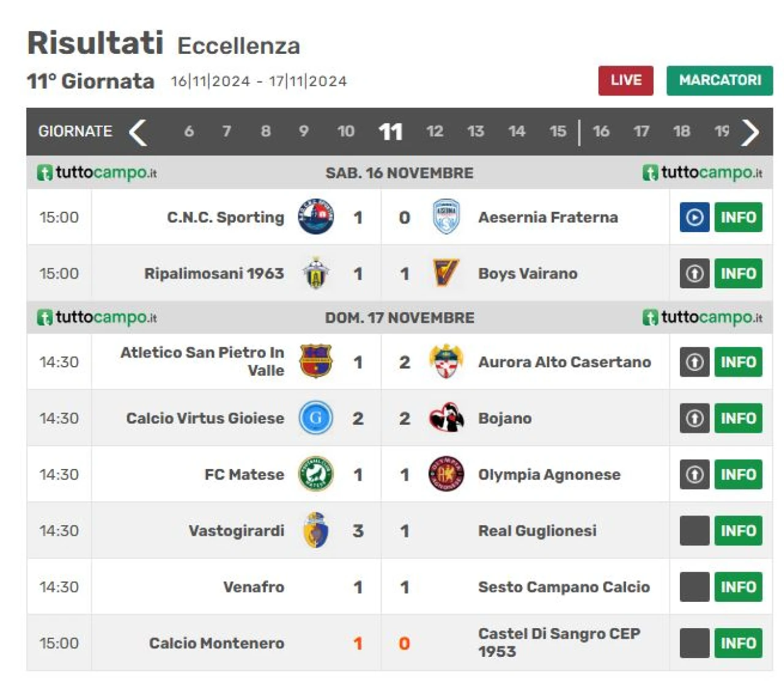Open video icon for C.N.C. Sporting match
This screenshot has width=784, height=682.
click(x=694, y=217)
